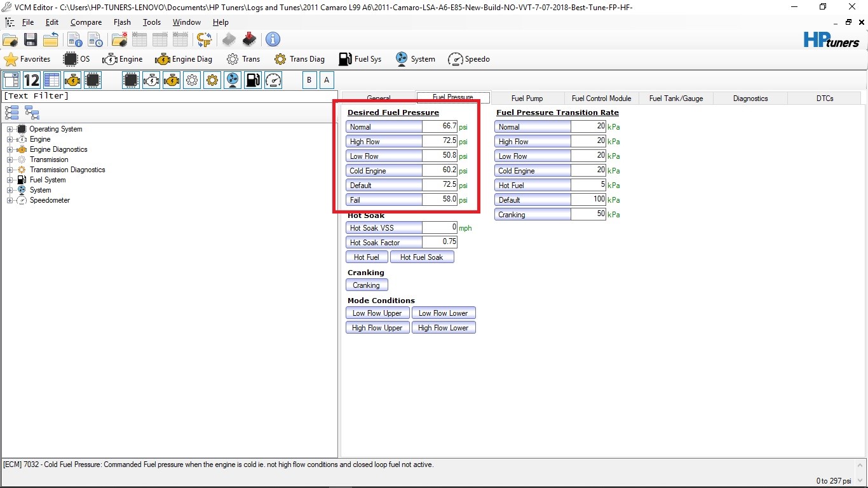Click the blue info icon in toolbar
This screenshot has width=868, height=488.
coord(273,39)
